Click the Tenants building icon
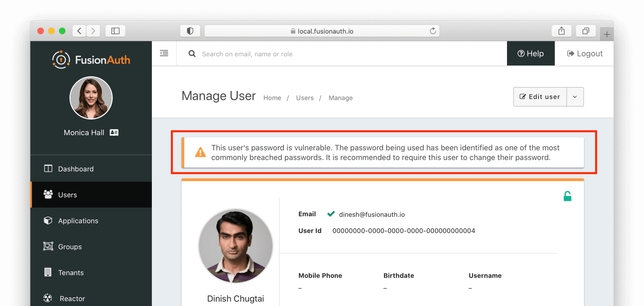The width and height of the screenshot is (644, 306). tap(48, 272)
